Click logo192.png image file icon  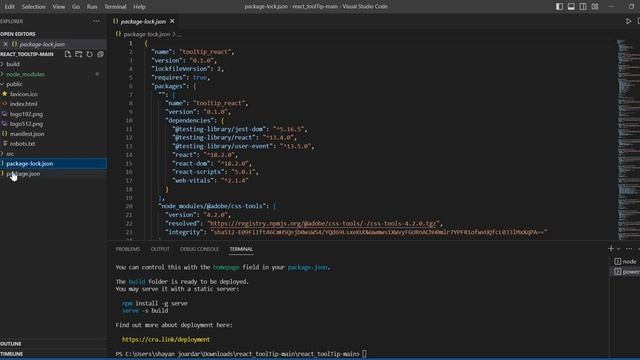tap(5, 114)
